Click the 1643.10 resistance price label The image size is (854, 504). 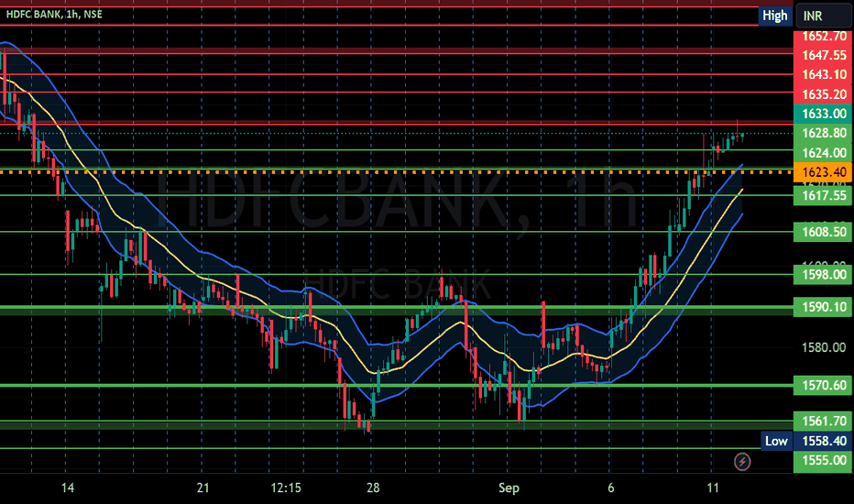824,74
